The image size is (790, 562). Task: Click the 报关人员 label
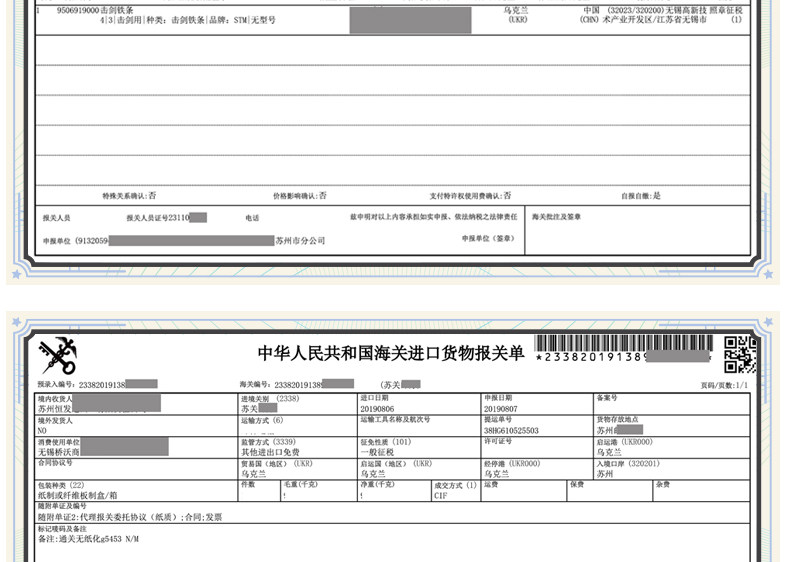pyautogui.click(x=56, y=218)
